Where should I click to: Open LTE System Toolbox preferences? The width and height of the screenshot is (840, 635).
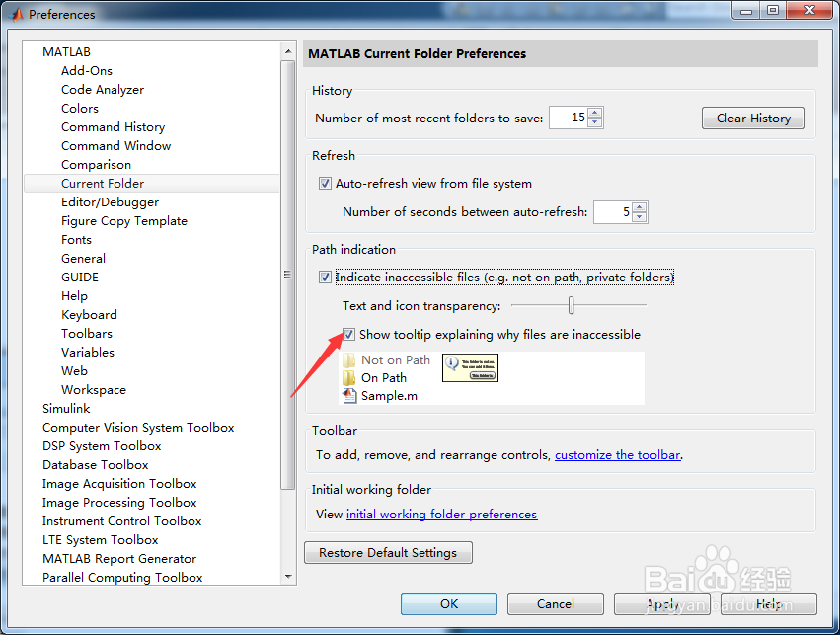click(100, 539)
